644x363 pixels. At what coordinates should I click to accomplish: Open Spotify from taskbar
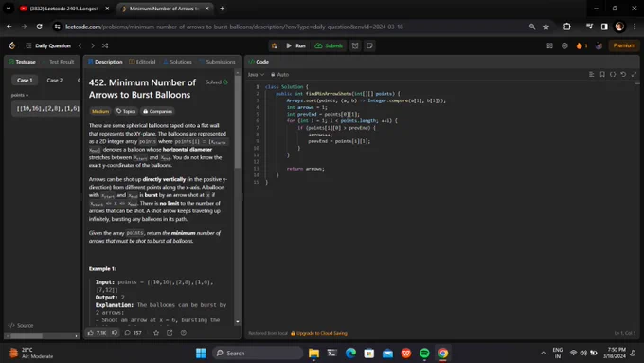point(424,354)
